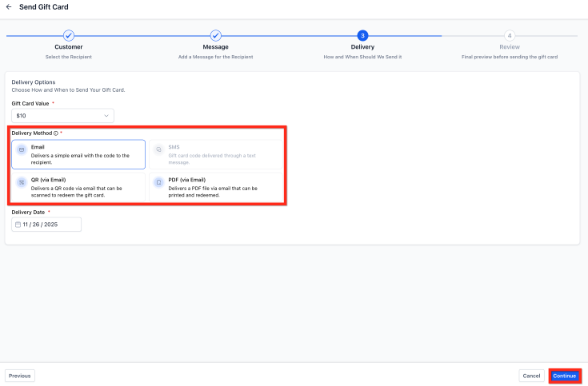Click the Delivery Method info icon
588x386 pixels.
(55, 133)
